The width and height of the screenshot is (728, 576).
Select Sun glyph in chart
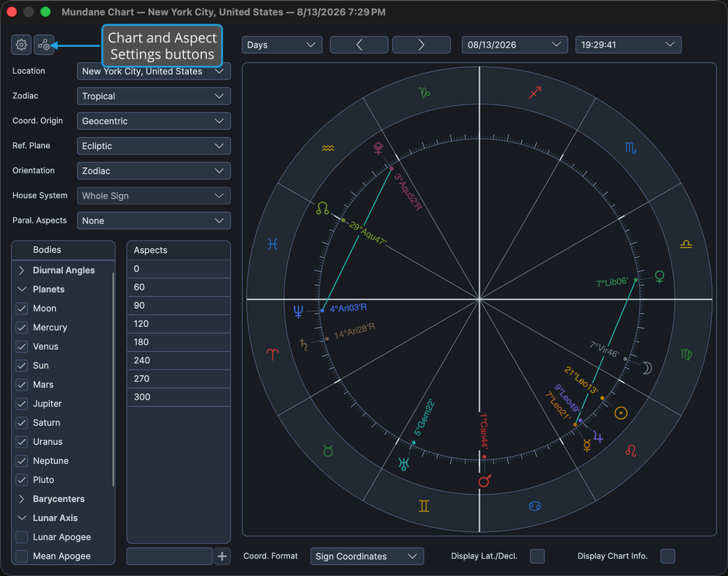(621, 413)
